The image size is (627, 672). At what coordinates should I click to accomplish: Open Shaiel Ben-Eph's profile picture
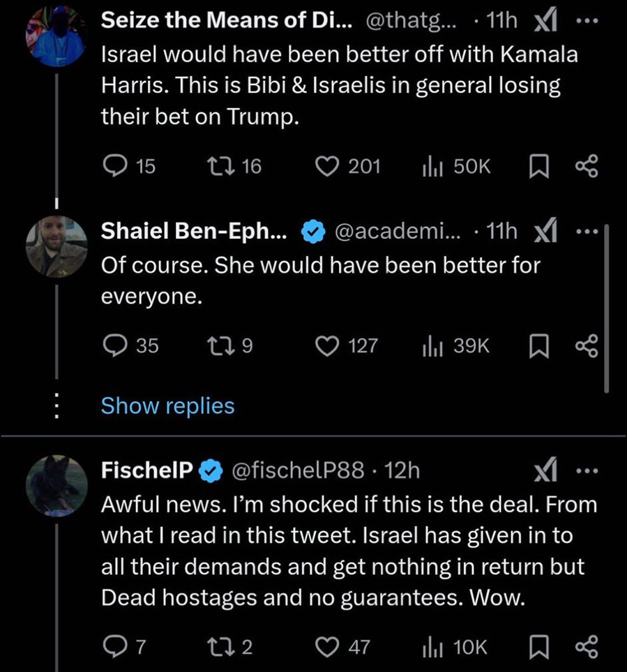click(56, 246)
